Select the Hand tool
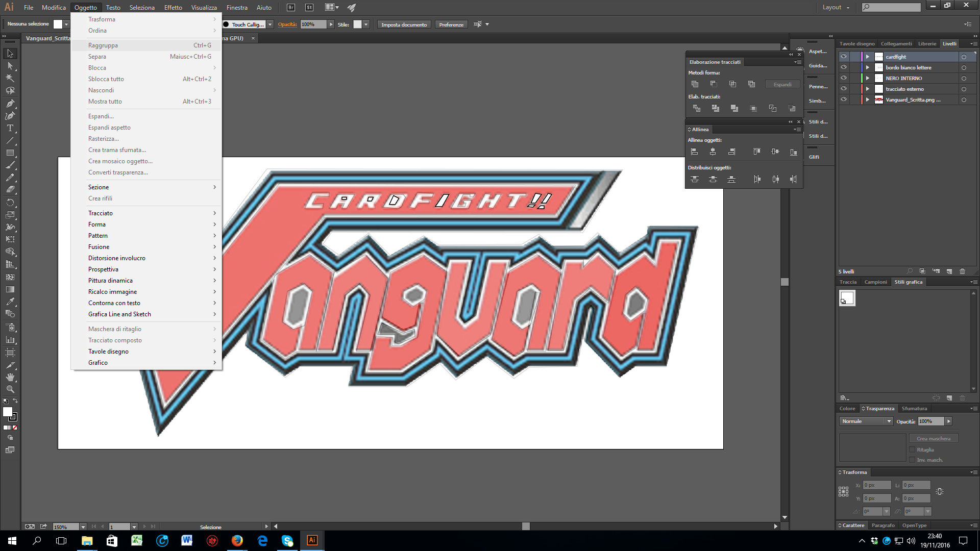This screenshot has height=551, width=980. (10, 377)
